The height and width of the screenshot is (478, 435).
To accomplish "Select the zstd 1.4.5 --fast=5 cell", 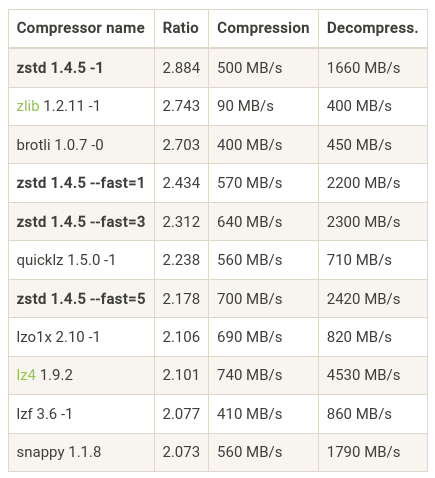I will [x=81, y=299].
